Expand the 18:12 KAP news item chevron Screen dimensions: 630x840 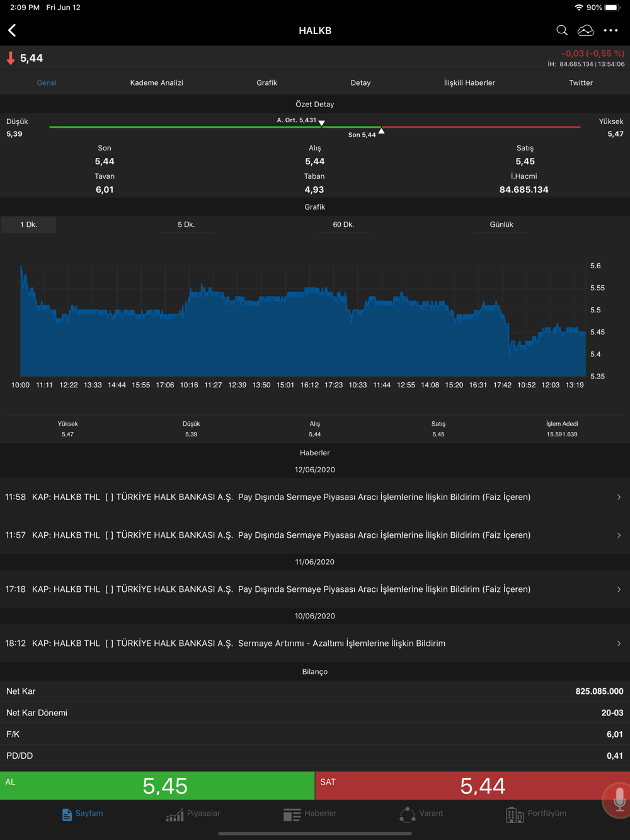619,644
